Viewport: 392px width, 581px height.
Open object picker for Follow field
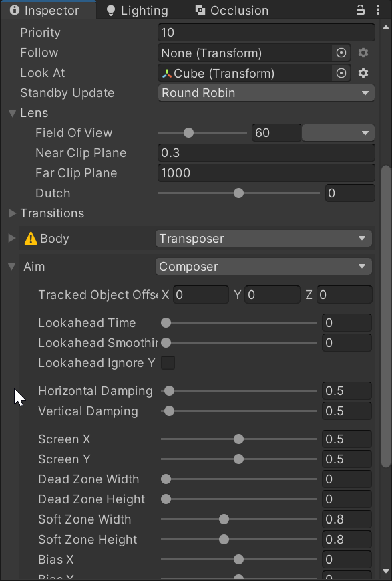341,53
